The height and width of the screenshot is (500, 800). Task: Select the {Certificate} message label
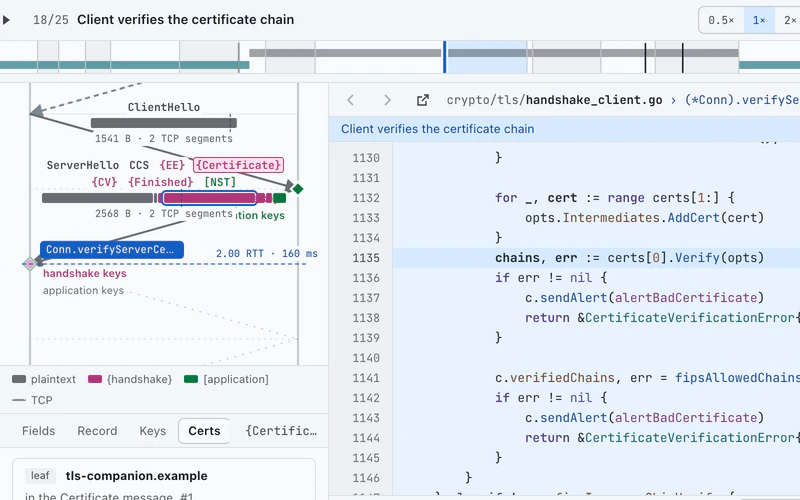(238, 165)
